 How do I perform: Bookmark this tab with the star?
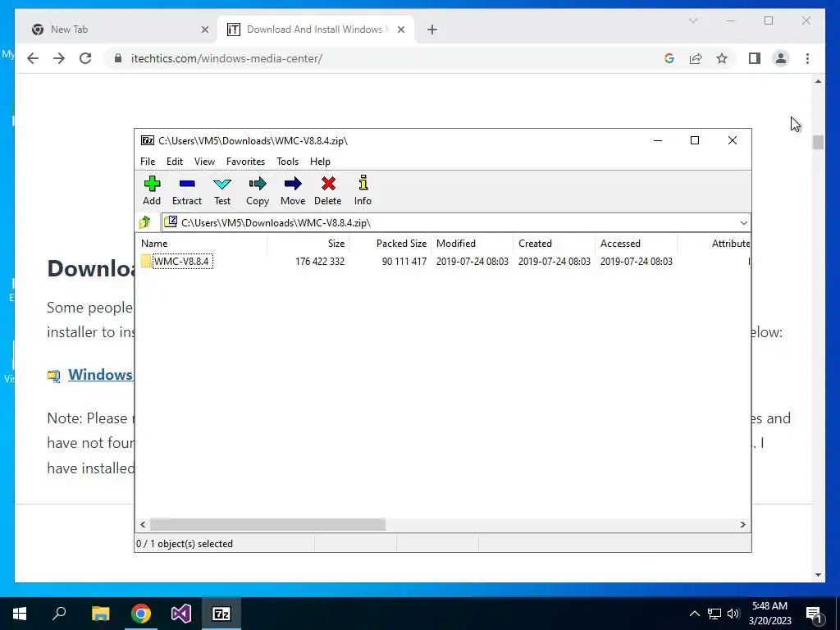[722, 58]
